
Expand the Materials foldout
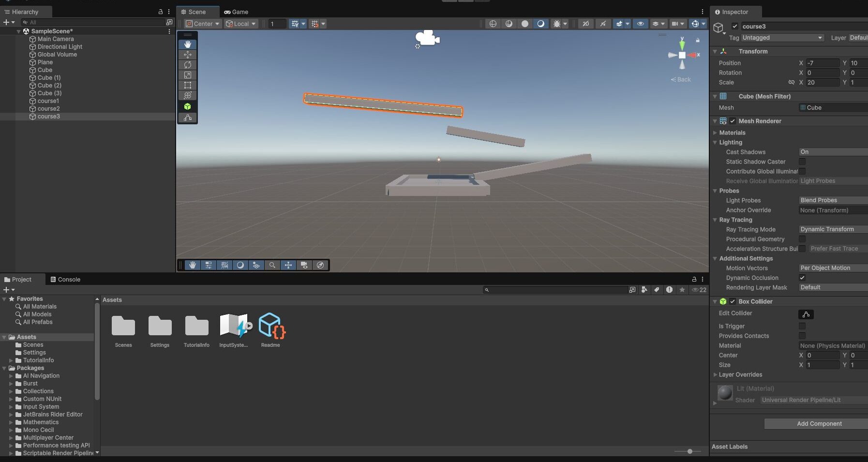coord(715,133)
